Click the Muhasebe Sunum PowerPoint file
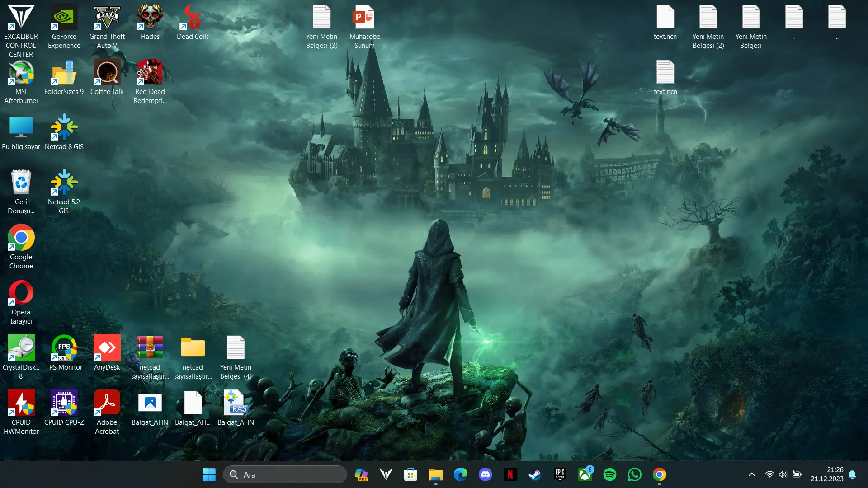This screenshot has width=868, height=488. pyautogui.click(x=365, y=27)
